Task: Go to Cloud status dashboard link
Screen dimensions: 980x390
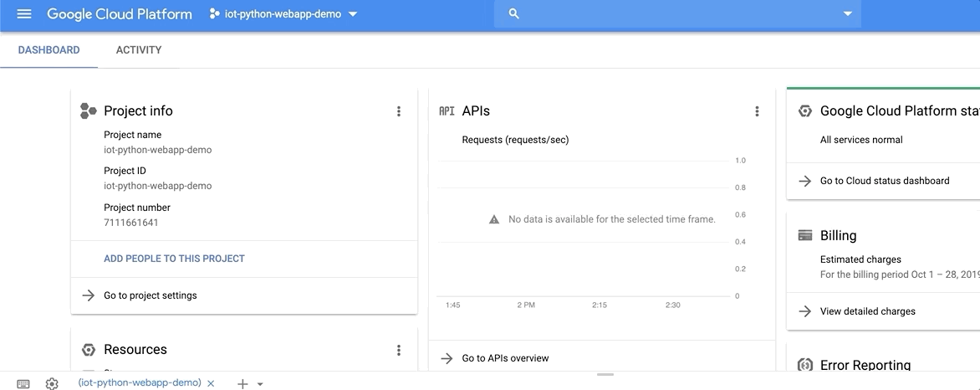Action: [885, 181]
